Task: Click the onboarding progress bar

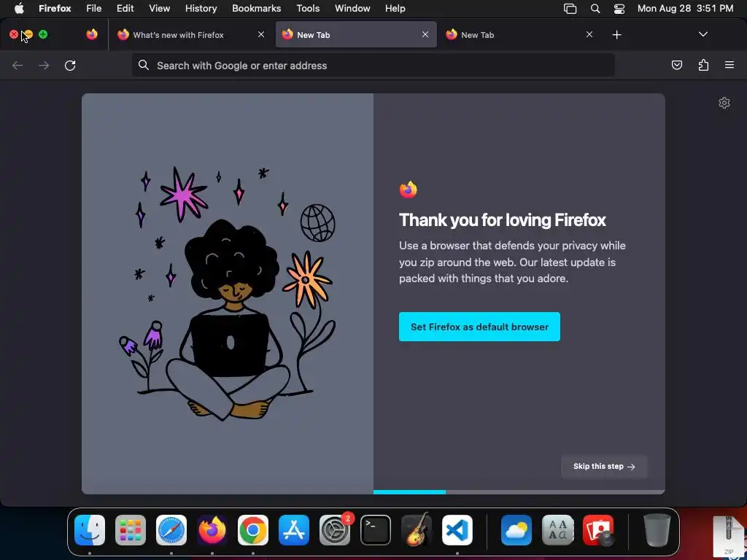Action: pos(519,492)
